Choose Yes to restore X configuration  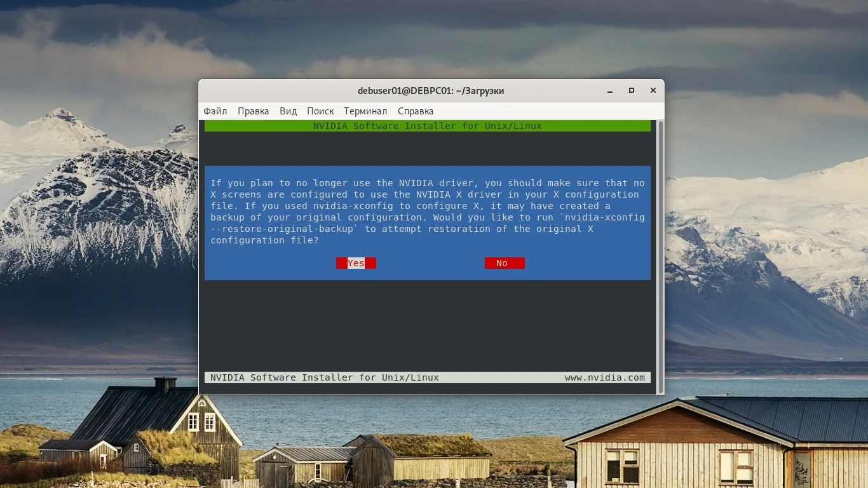356,263
